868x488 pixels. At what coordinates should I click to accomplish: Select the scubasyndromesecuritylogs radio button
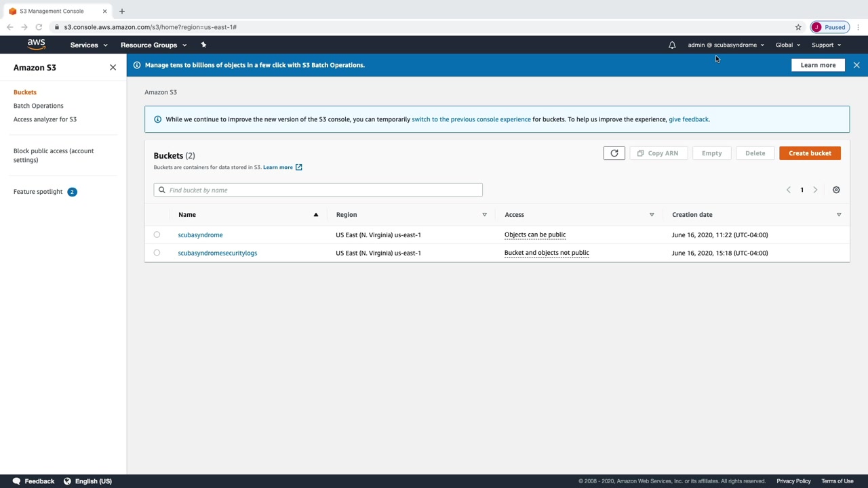[157, 253]
